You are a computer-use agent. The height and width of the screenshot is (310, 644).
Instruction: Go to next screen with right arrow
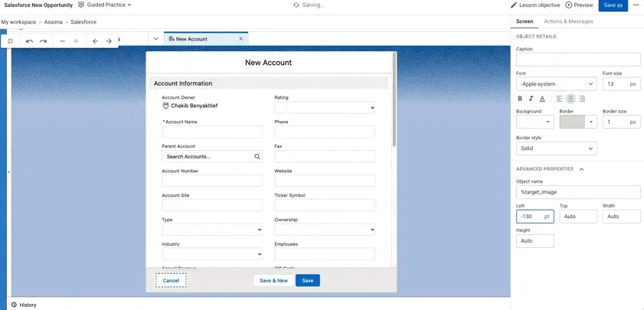point(109,41)
